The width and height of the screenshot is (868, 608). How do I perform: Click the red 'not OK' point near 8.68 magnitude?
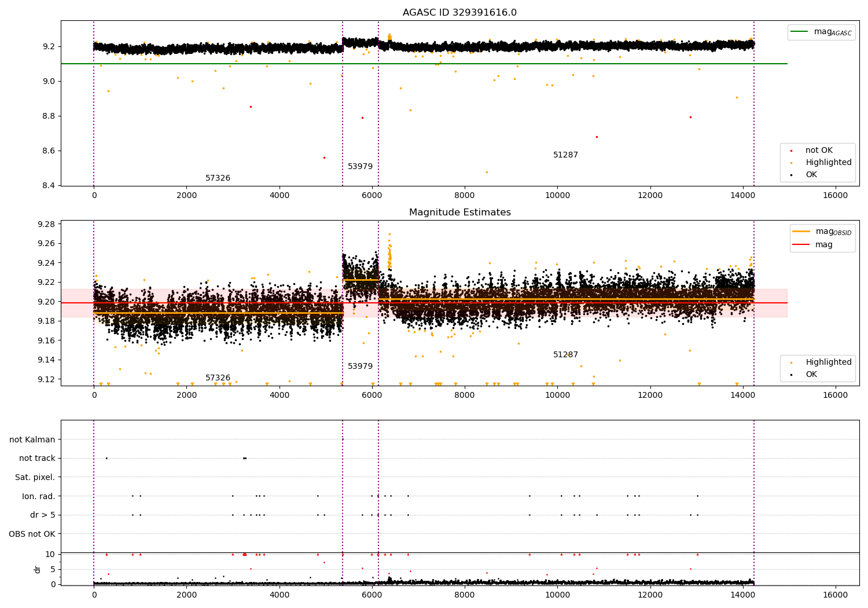pyautogui.click(x=597, y=137)
